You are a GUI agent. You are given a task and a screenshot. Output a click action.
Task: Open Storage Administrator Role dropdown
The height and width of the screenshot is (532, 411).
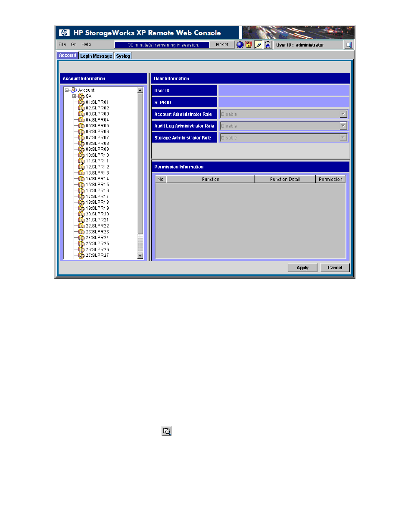pyautogui.click(x=343, y=137)
